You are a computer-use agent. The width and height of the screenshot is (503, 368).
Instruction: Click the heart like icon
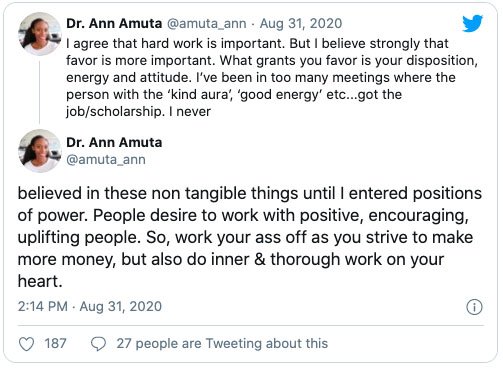click(x=26, y=344)
